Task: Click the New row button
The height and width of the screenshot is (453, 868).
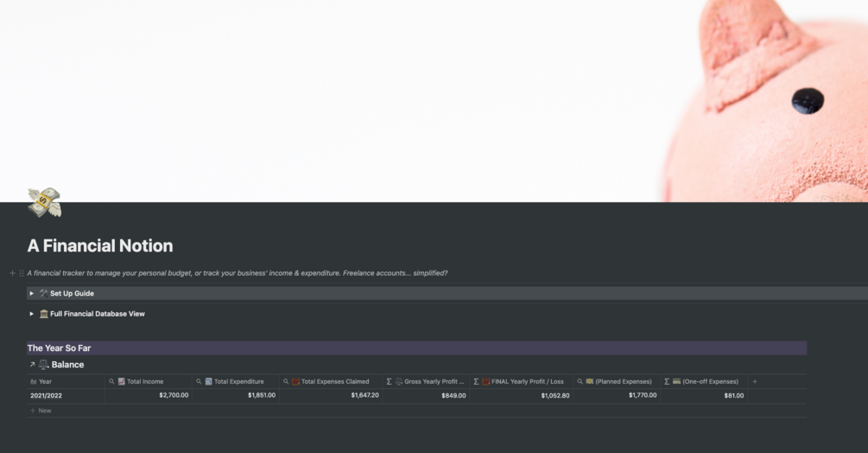Action: click(x=41, y=411)
